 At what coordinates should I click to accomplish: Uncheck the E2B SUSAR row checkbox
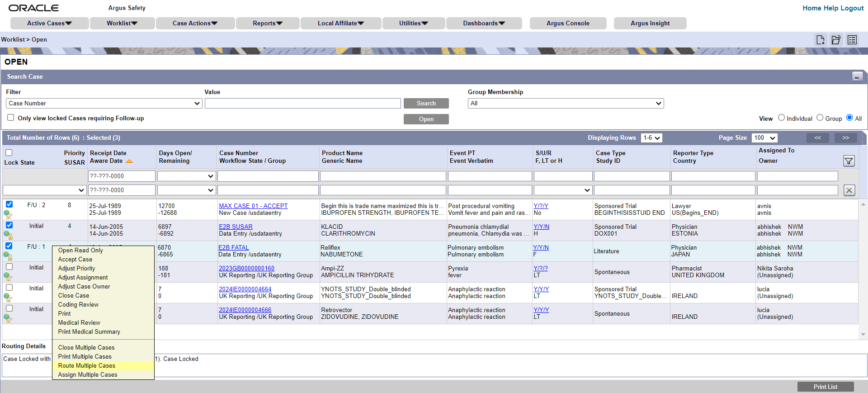[9, 225]
